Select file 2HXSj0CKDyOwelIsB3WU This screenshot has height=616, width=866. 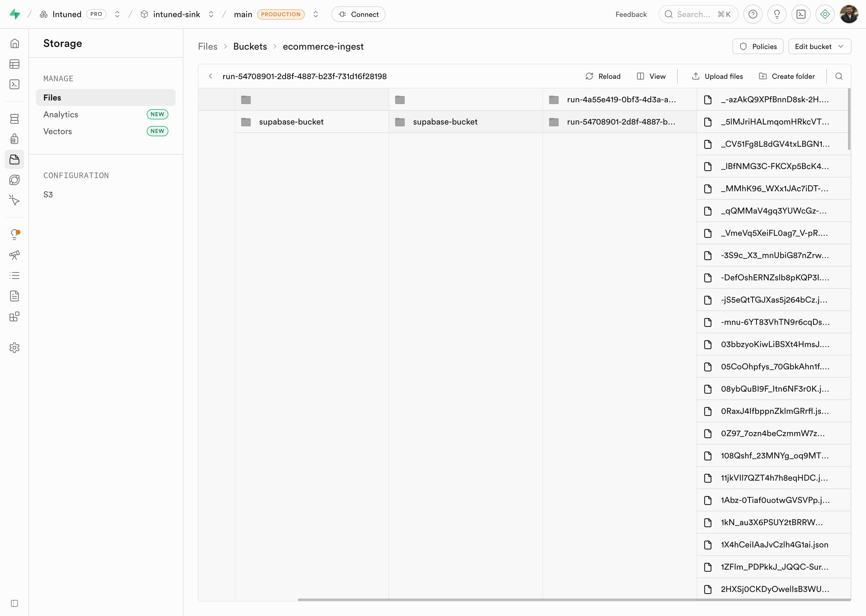pyautogui.click(x=773, y=589)
